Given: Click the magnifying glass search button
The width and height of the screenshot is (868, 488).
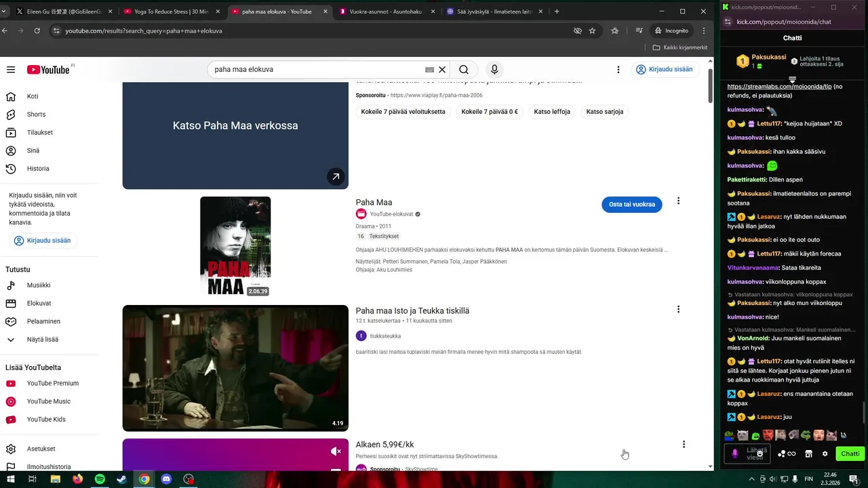Looking at the screenshot, I should [464, 69].
